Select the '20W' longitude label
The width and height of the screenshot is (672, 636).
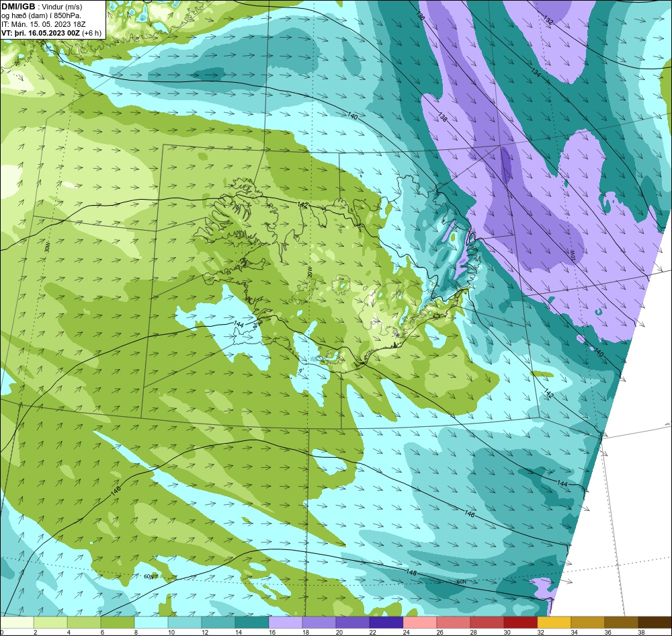coord(309,272)
